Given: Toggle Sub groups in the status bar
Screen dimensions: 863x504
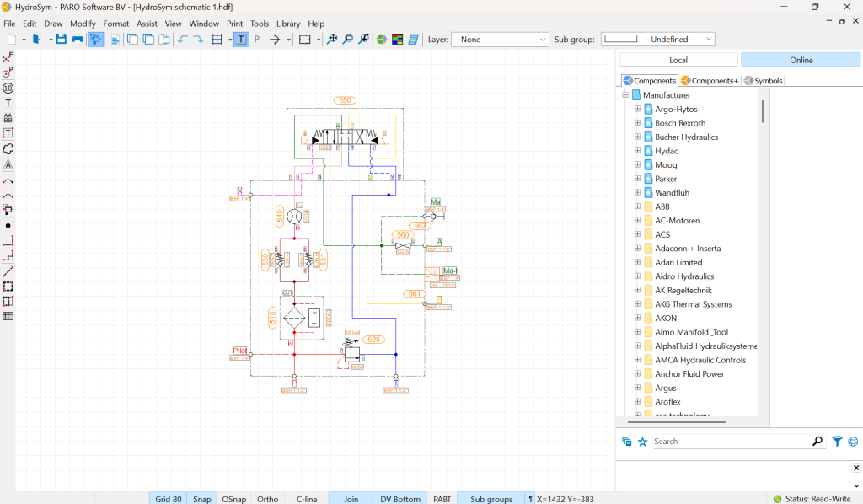Looking at the screenshot, I should (491, 498).
